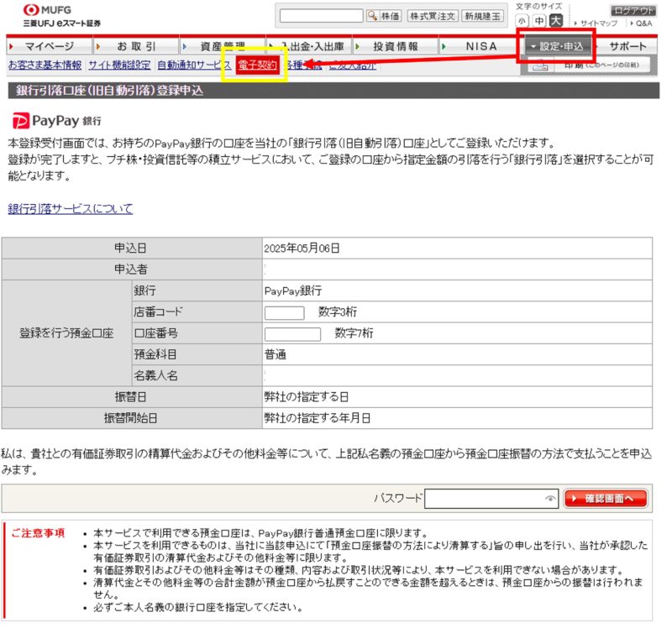The image size is (672, 628).
Task: Open the NISA menu
Action: [481, 46]
